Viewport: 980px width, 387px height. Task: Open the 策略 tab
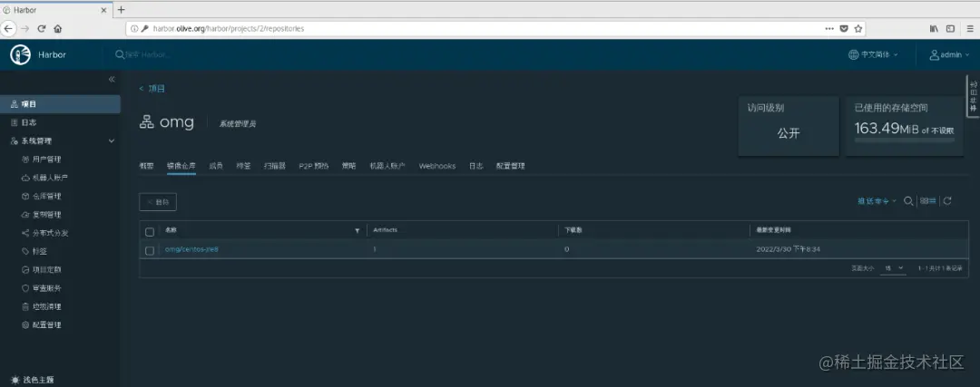point(348,166)
